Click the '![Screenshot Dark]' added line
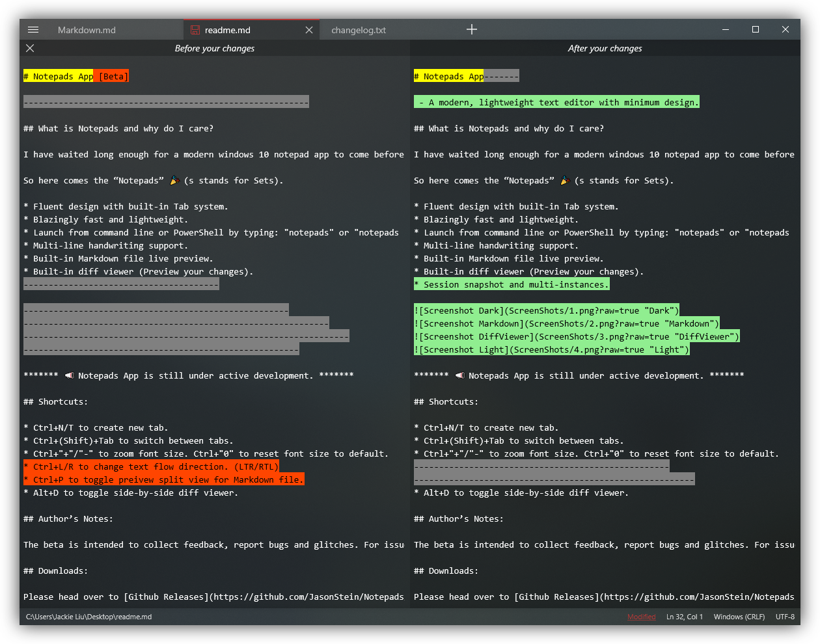 [x=547, y=310]
